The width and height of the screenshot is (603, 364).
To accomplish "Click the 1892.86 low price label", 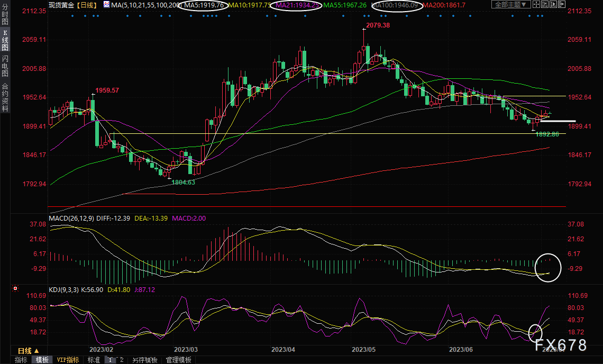I will [x=547, y=134].
